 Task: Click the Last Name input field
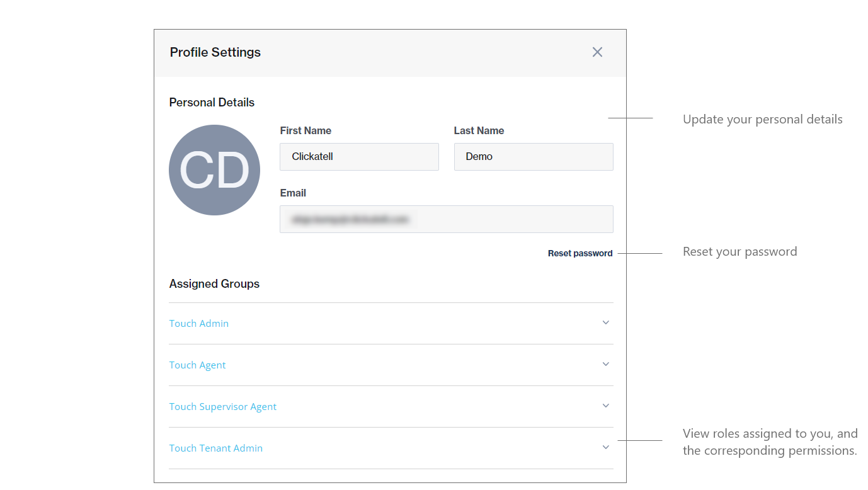pos(533,157)
